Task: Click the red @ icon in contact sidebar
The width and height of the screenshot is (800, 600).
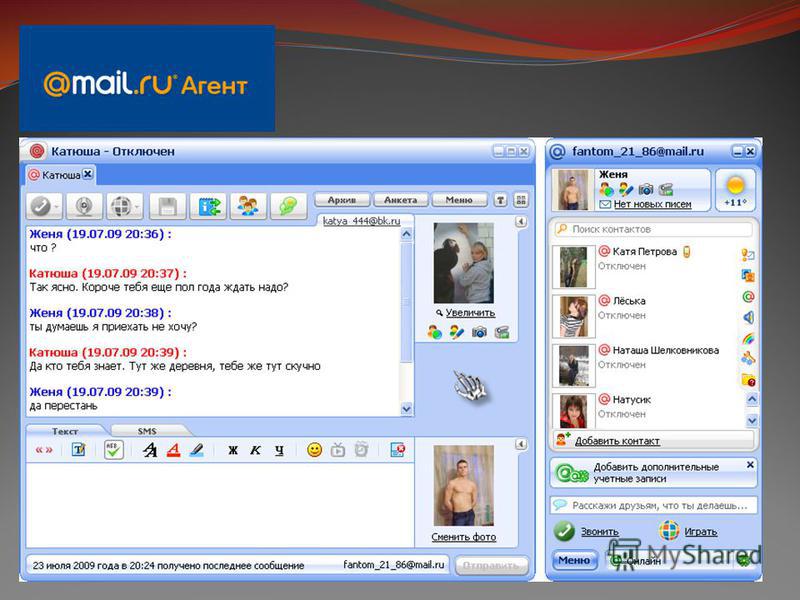Action: point(748,296)
